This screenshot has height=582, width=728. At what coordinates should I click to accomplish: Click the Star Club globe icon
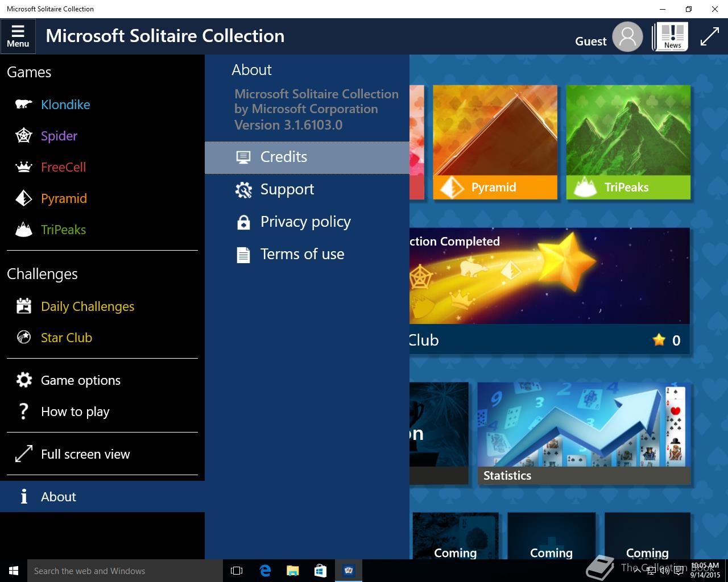[23, 338]
